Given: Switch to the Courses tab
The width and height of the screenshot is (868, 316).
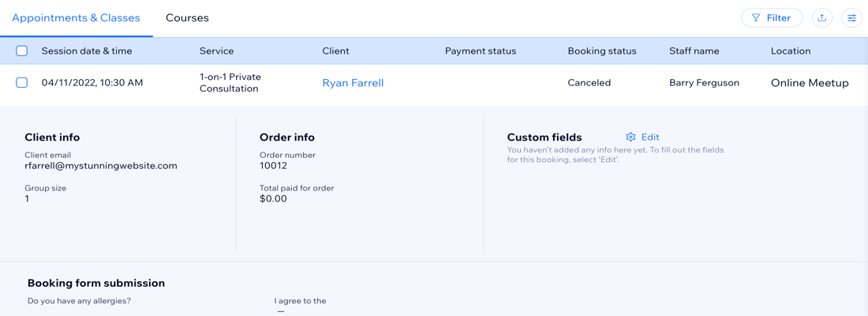Looking at the screenshot, I should pyautogui.click(x=187, y=18).
